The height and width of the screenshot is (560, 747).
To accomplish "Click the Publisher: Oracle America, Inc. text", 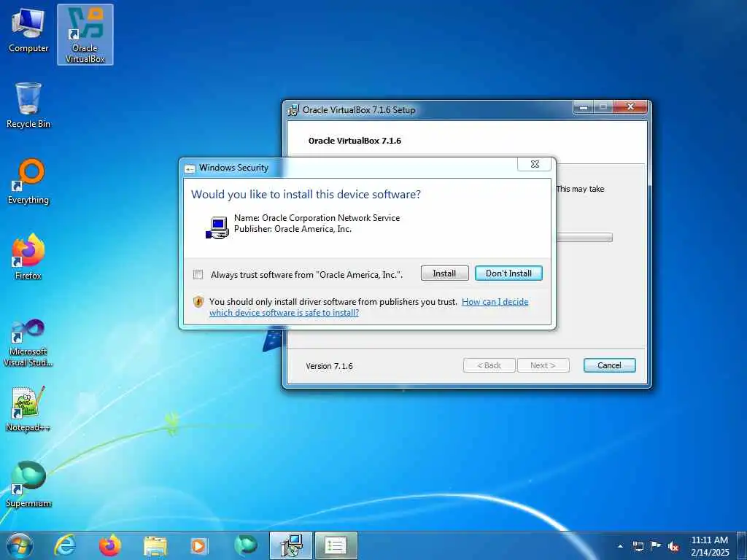I will click(x=293, y=228).
